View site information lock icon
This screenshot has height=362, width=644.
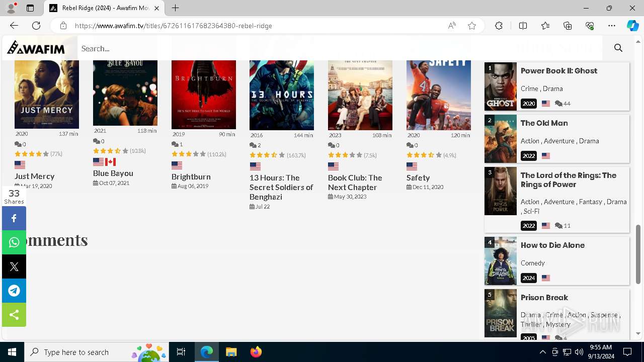[63, 26]
